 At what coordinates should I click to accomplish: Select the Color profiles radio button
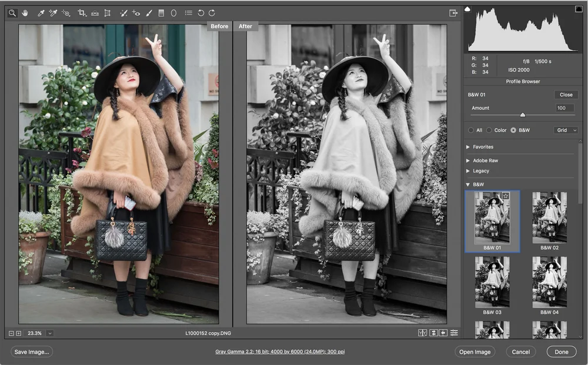coord(489,130)
